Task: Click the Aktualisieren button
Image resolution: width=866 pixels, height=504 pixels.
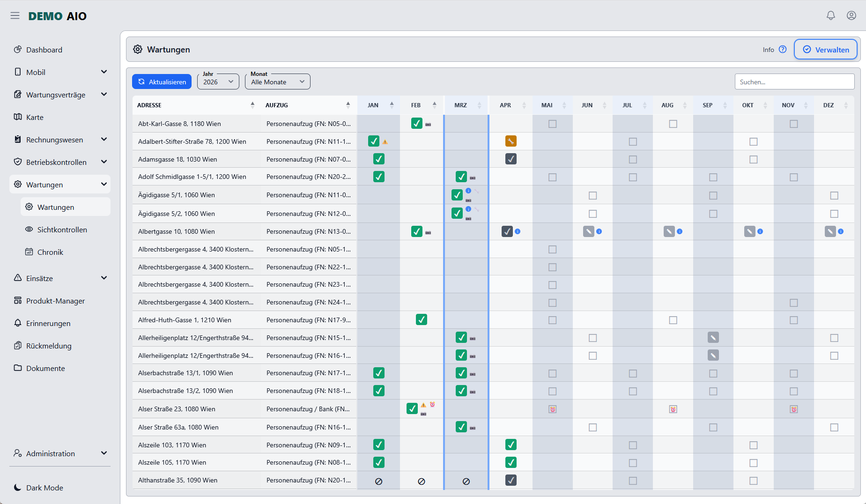Action: point(162,82)
